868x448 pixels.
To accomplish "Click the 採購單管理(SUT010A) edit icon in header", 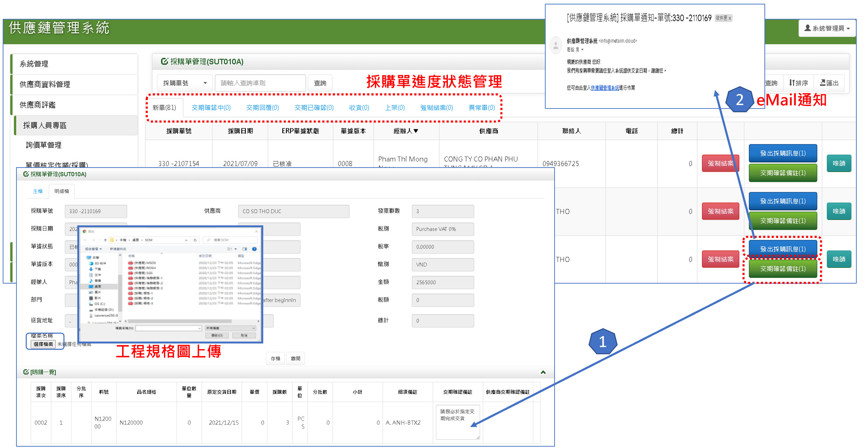I will (164, 61).
